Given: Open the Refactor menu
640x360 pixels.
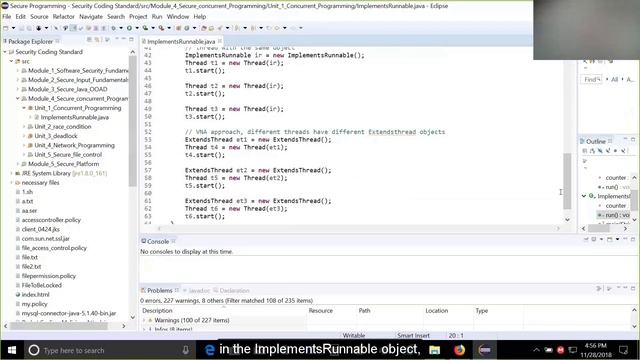Looking at the screenshot, I should (x=63, y=17).
